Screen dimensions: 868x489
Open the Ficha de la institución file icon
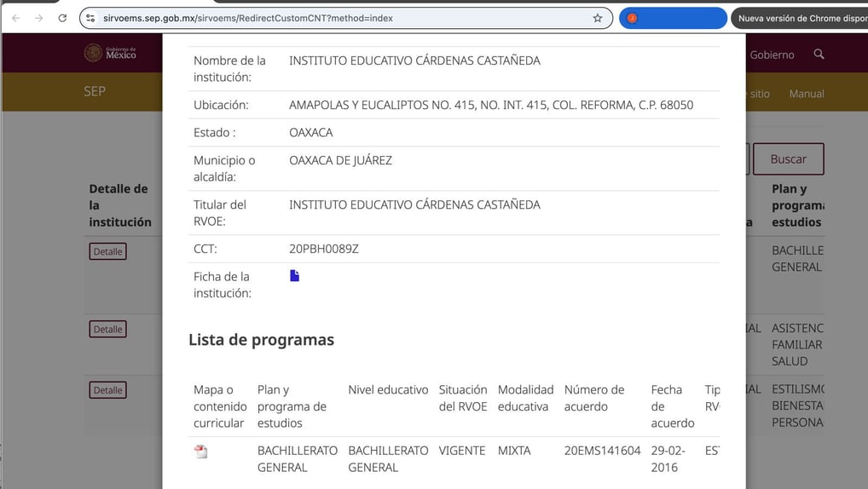click(294, 275)
